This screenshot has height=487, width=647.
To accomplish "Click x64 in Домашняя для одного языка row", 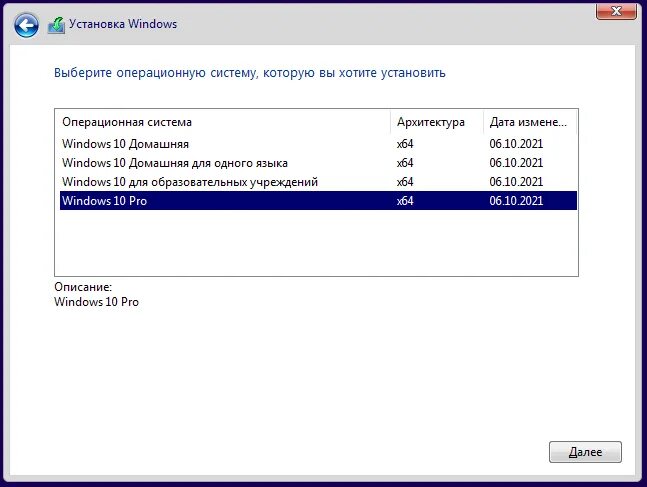I will pyautogui.click(x=405, y=163).
